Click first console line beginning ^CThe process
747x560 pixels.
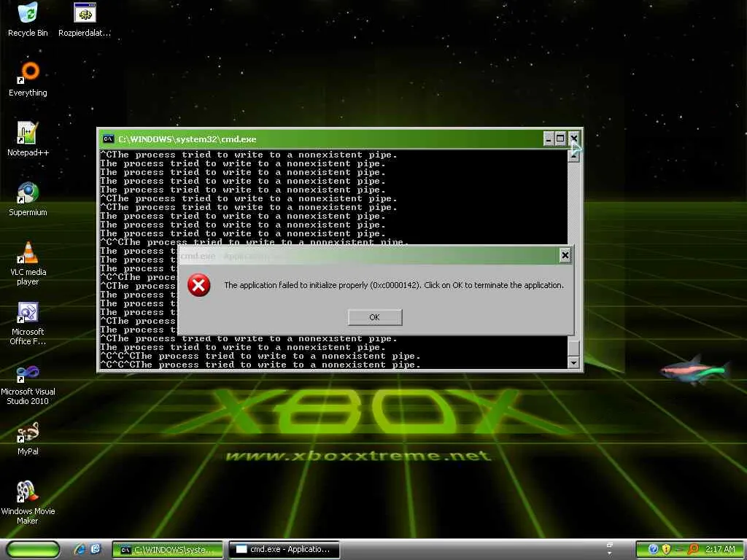point(248,155)
